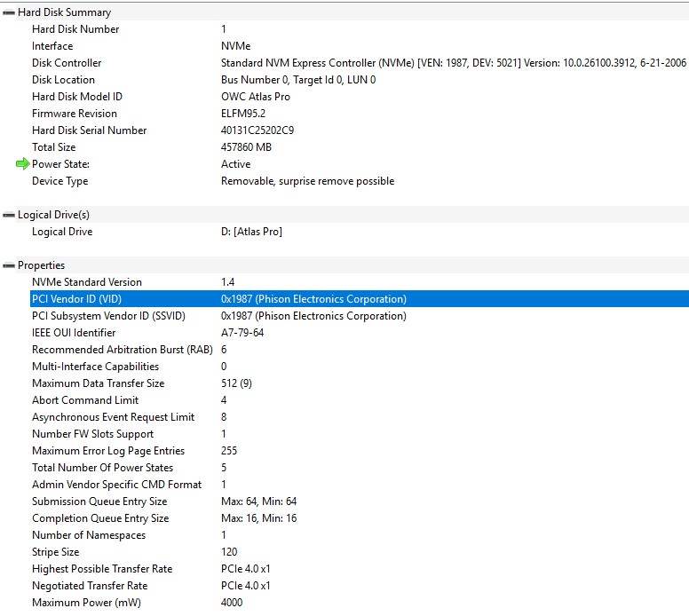Select the Power State label
The width and height of the screenshot is (689, 616).
click(60, 164)
